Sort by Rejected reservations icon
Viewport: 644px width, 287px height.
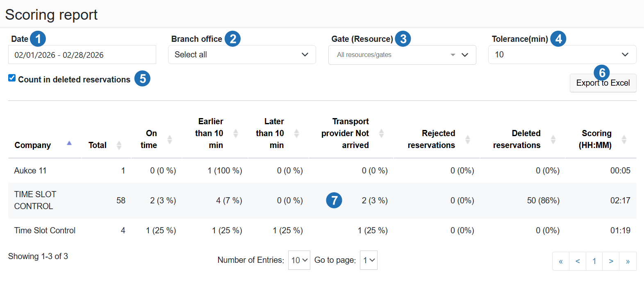[x=467, y=139]
